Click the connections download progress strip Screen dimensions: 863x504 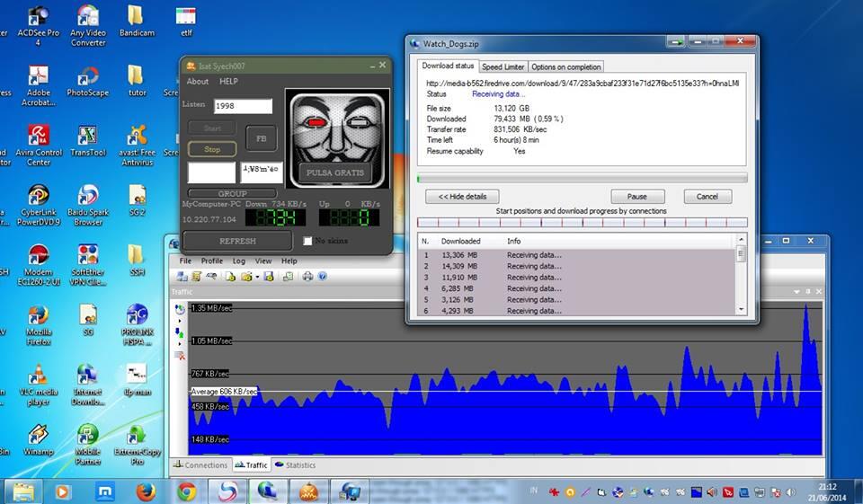pyautogui.click(x=583, y=222)
